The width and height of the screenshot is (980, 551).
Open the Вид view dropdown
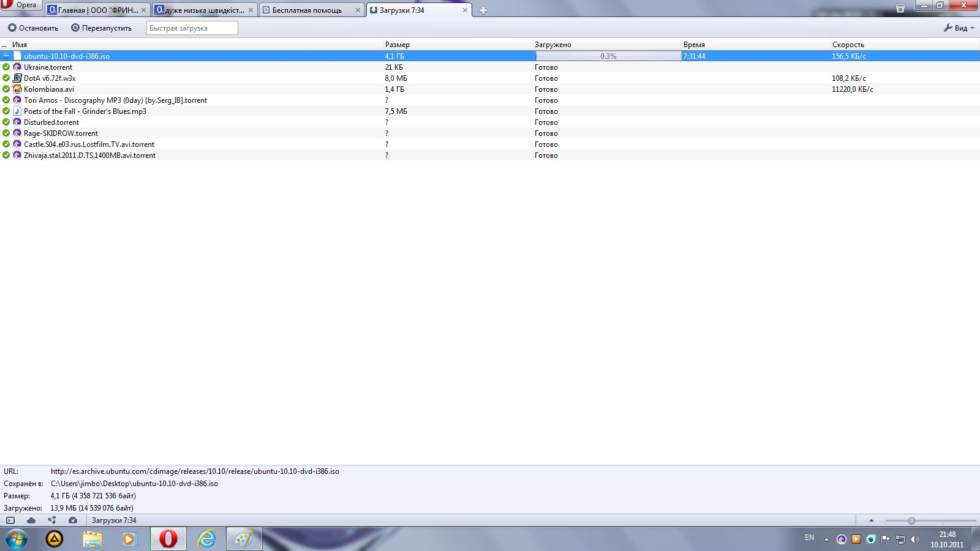click(959, 28)
